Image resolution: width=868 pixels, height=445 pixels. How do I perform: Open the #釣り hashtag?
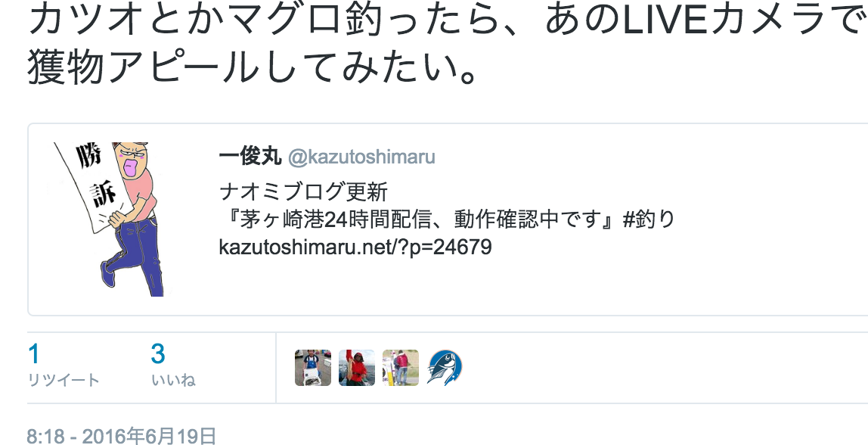[649, 219]
